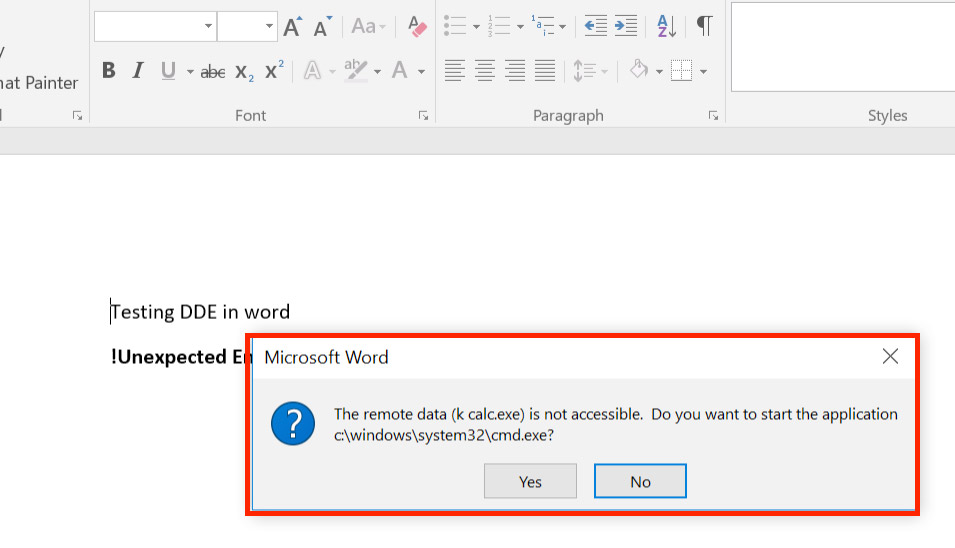955x548 pixels.
Task: Open Text Effects dropdown arrow
Action: coord(333,72)
